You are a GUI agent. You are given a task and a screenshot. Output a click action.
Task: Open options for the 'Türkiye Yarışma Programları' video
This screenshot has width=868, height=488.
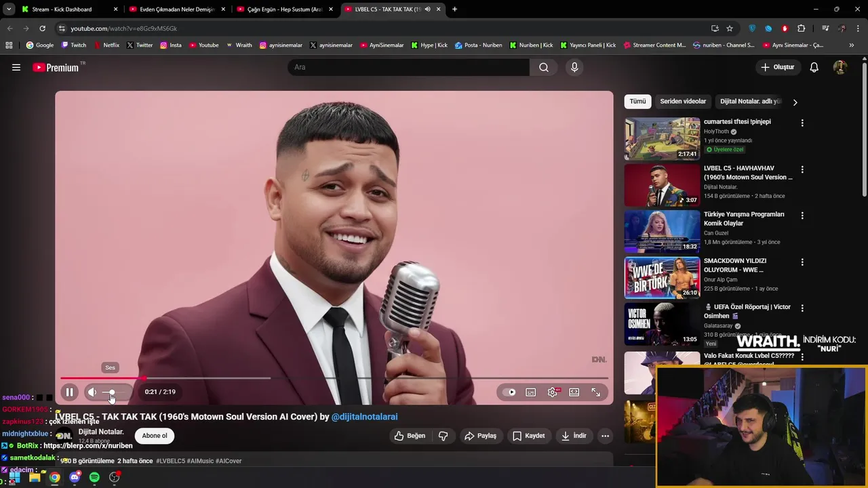(x=802, y=216)
